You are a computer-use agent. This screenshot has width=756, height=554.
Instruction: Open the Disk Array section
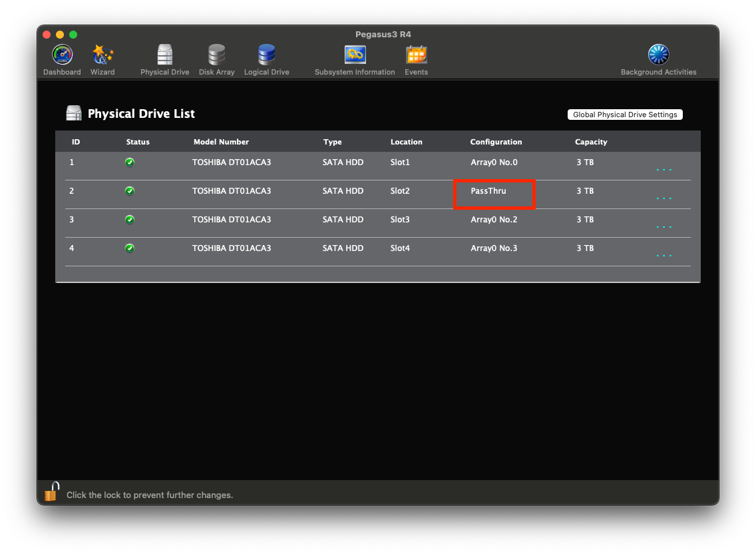[x=216, y=60]
